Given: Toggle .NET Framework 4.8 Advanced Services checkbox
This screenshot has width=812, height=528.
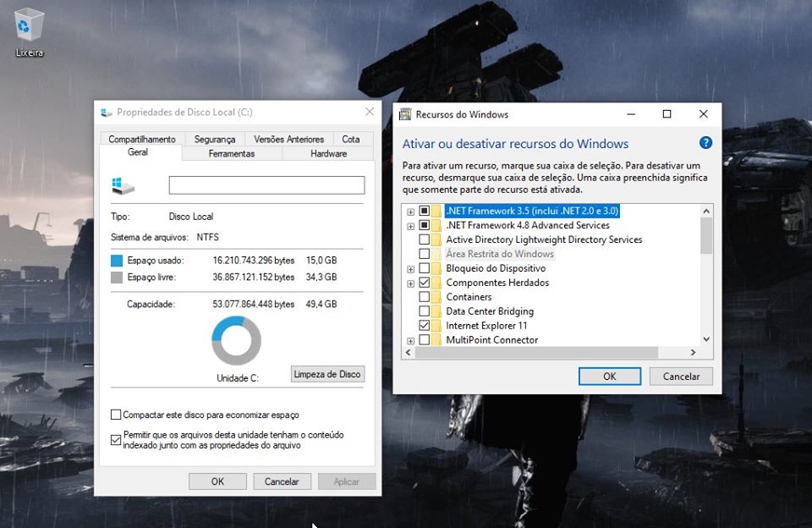Looking at the screenshot, I should 424,225.
